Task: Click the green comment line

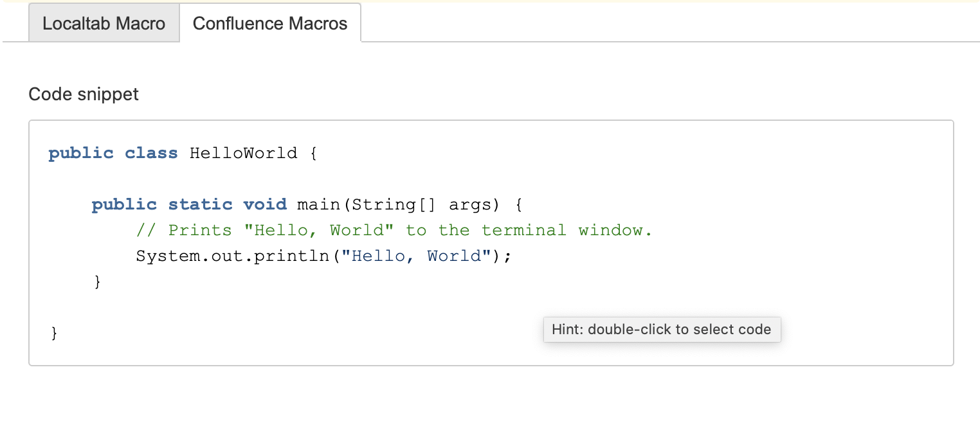Action: coord(394,229)
